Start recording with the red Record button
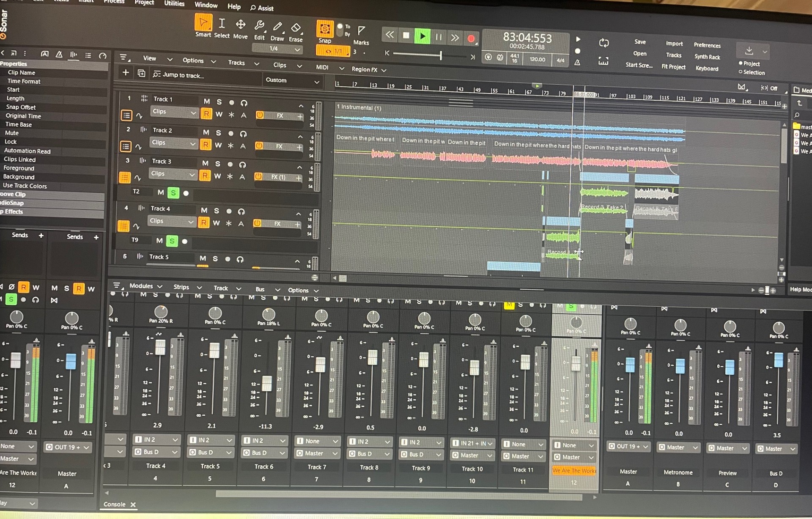 point(471,39)
